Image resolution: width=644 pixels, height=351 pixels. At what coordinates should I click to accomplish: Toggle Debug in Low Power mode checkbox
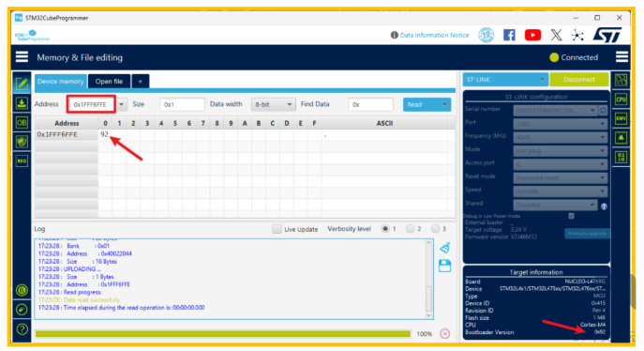[x=571, y=216]
